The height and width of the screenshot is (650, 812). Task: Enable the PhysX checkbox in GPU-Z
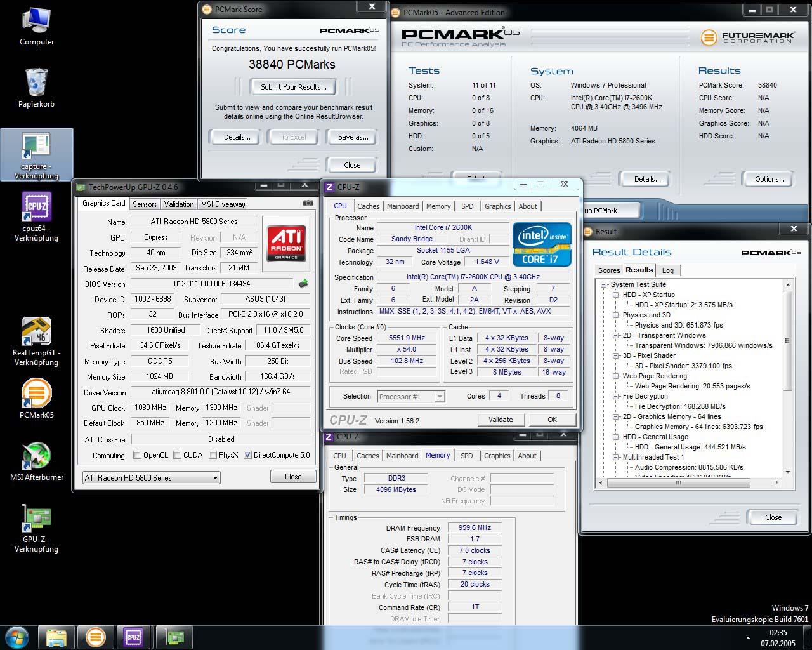click(x=213, y=454)
